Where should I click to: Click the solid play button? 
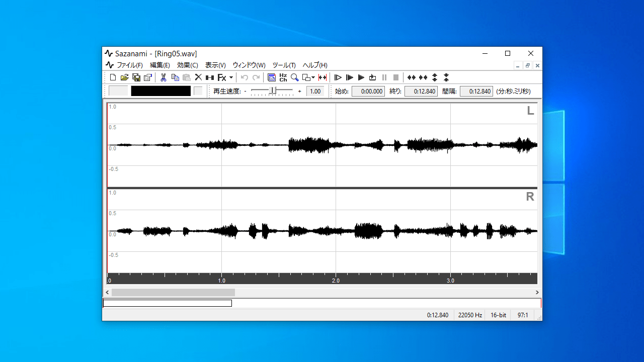click(361, 77)
